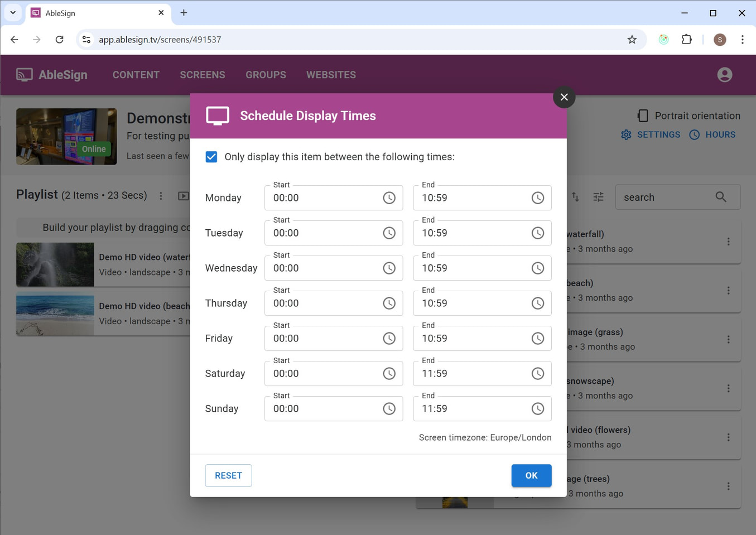Confirm the schedule with OK

[531, 475]
